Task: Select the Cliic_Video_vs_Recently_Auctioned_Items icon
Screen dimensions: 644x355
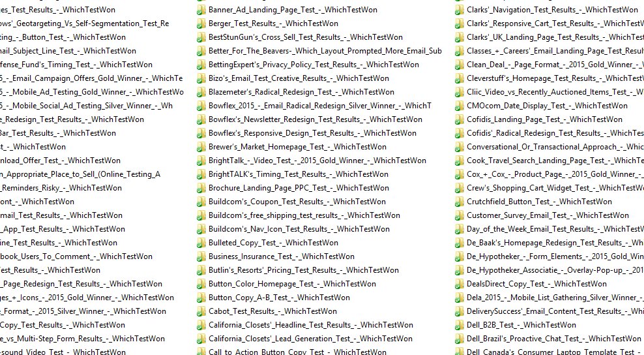Action: (x=459, y=92)
